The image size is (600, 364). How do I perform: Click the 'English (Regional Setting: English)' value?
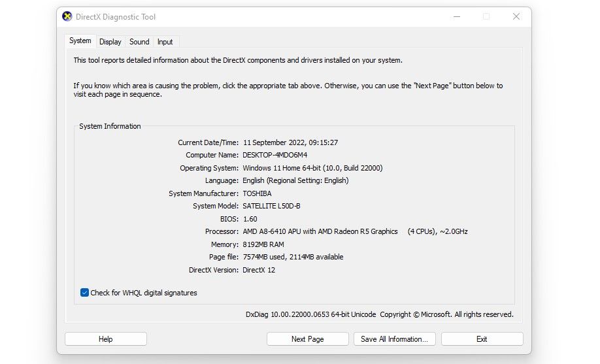[295, 180]
